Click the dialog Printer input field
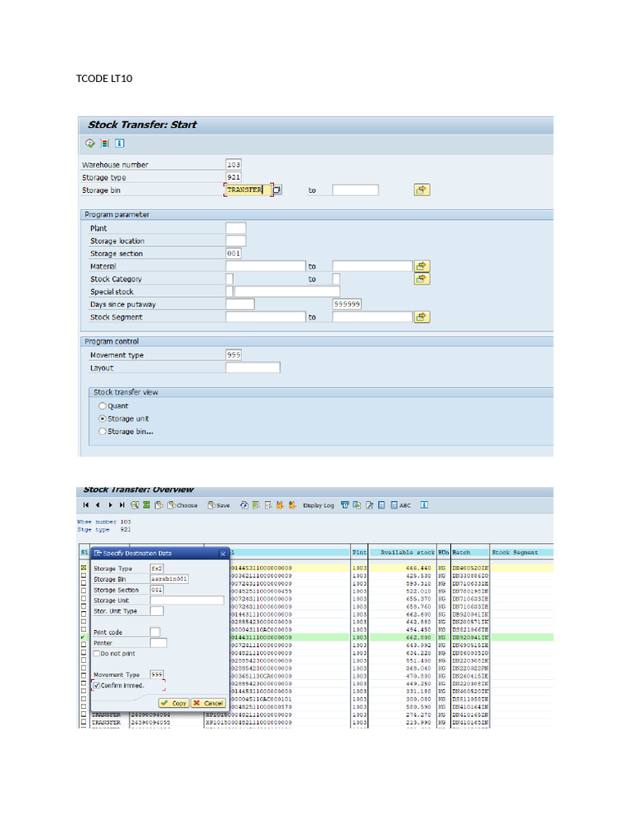The height and width of the screenshot is (840, 630). tap(158, 643)
